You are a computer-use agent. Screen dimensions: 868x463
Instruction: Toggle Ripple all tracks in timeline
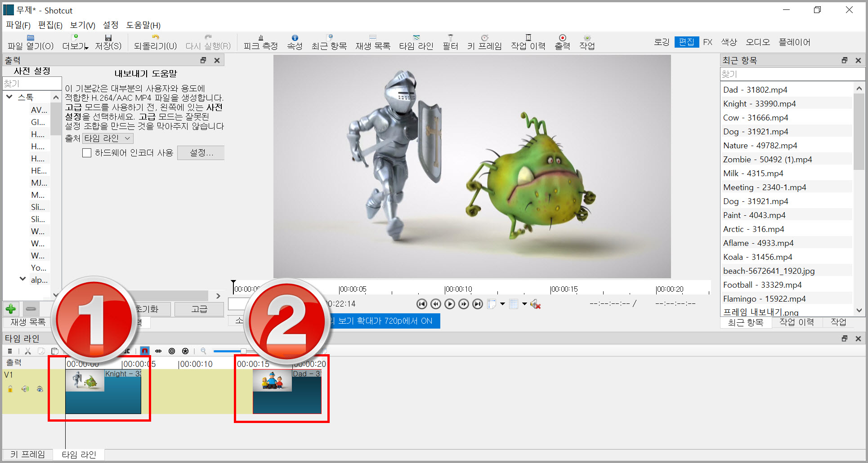(172, 351)
